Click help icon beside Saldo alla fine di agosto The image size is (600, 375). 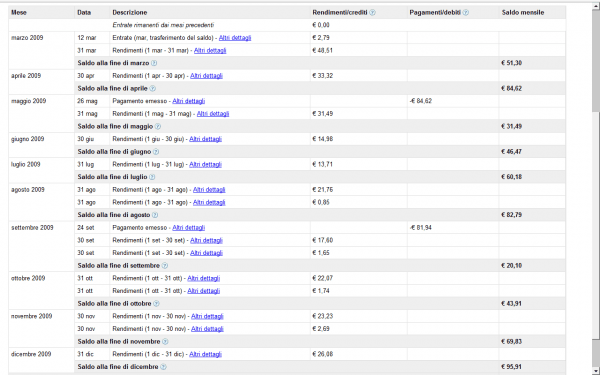pyautogui.click(x=155, y=215)
